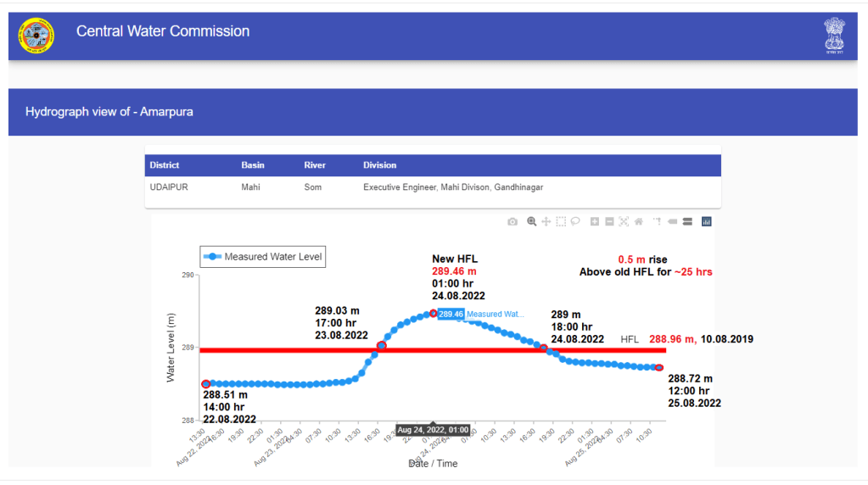Click the Zoom Out minus icon
This screenshot has height=485, width=868.
609,221
